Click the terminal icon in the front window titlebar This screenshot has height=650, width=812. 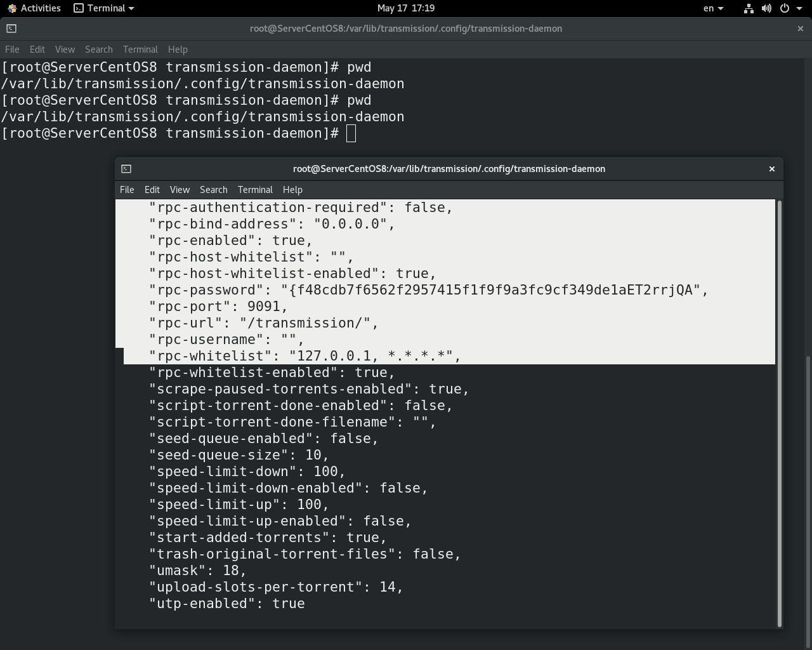[126, 169]
